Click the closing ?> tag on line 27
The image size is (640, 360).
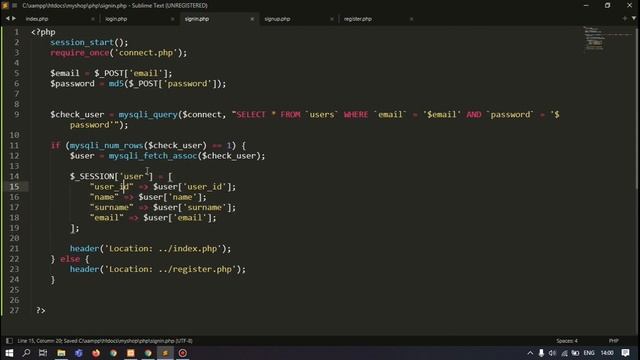point(40,310)
